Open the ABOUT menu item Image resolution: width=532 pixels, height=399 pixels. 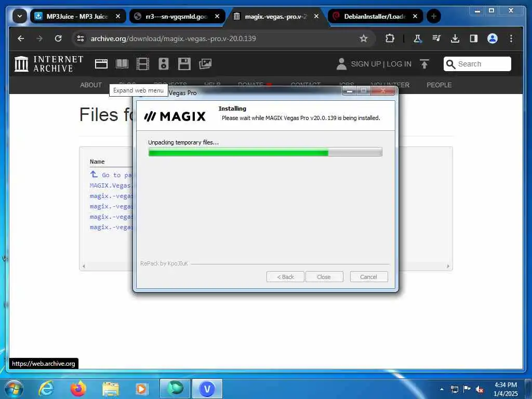(91, 85)
